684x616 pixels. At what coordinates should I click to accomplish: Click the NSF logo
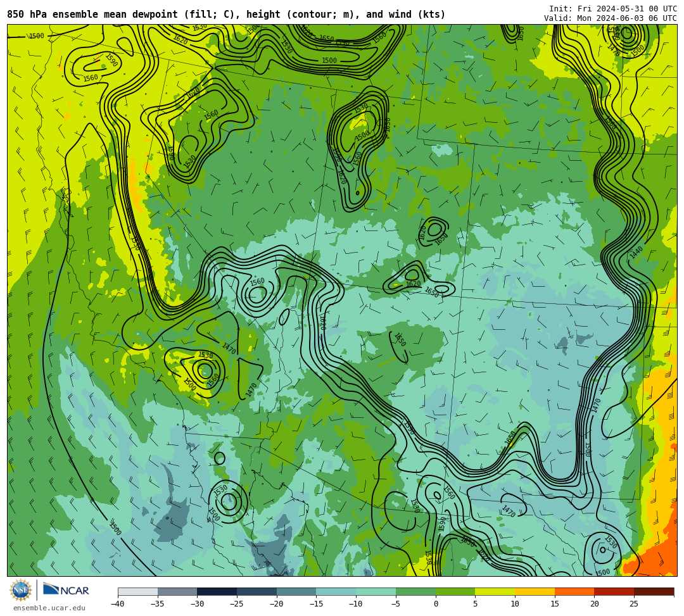tap(20, 590)
